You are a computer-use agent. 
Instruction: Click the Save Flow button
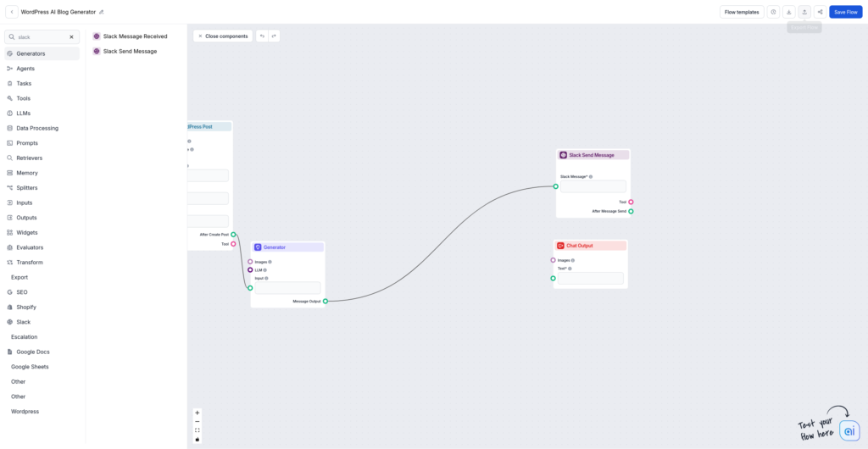845,12
